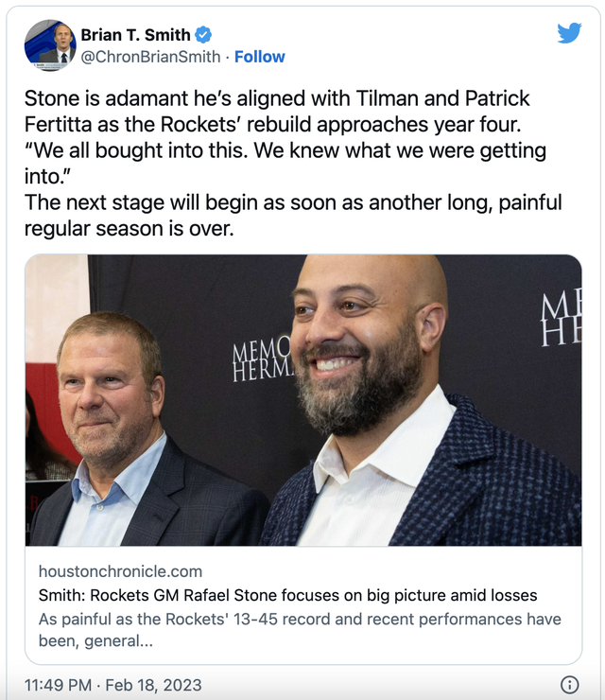Click the Twitter bird logo
Image resolution: width=605 pixels, height=700 pixels.
pos(569,33)
